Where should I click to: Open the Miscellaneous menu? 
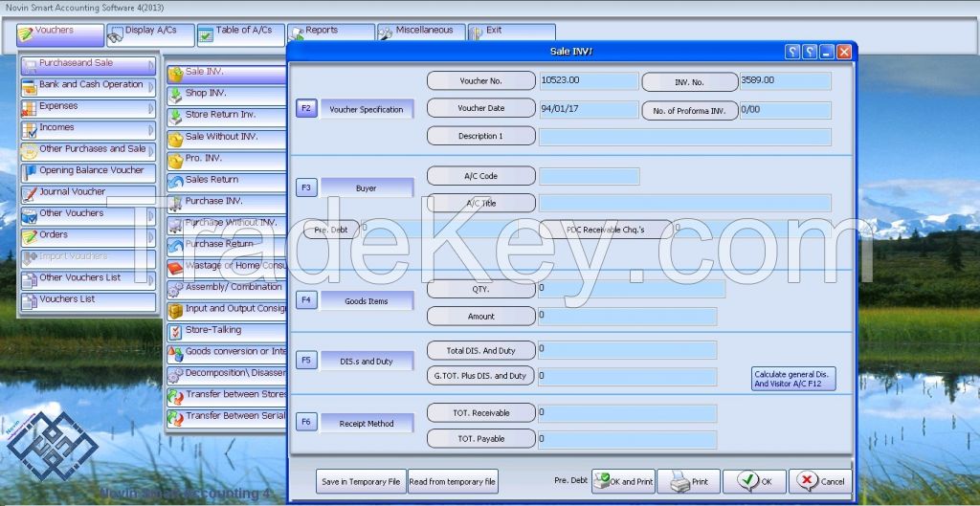pos(421,33)
